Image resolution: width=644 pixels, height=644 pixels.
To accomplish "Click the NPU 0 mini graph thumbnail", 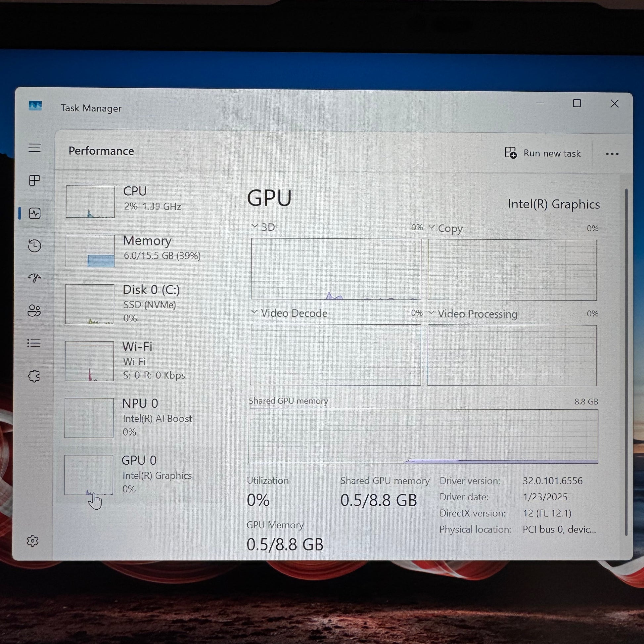I will 89,418.
